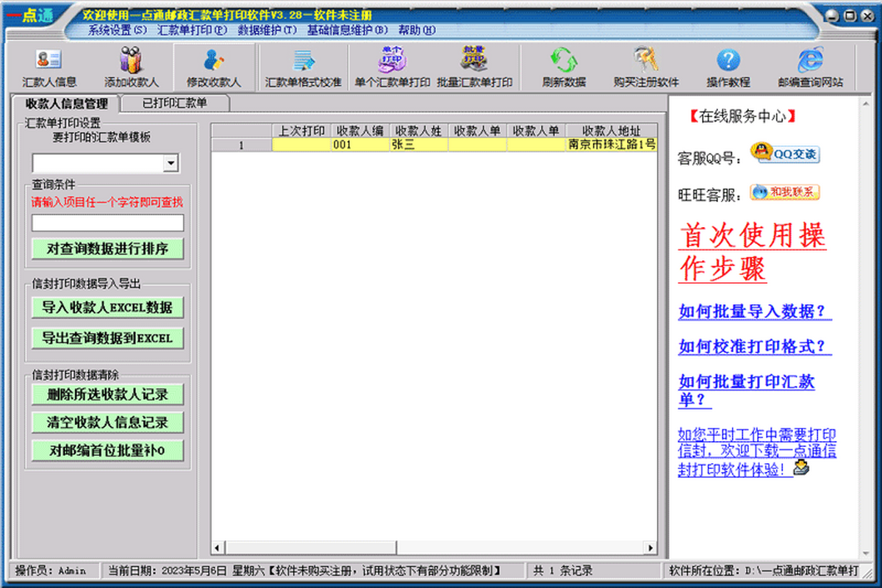Open 基础信息维护(B) menu
The image size is (882, 588).
tap(347, 30)
